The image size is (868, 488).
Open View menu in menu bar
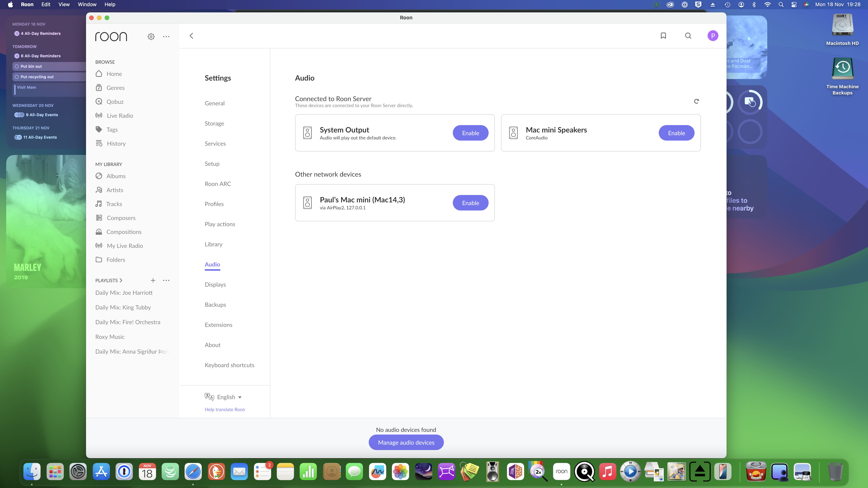pyautogui.click(x=64, y=4)
